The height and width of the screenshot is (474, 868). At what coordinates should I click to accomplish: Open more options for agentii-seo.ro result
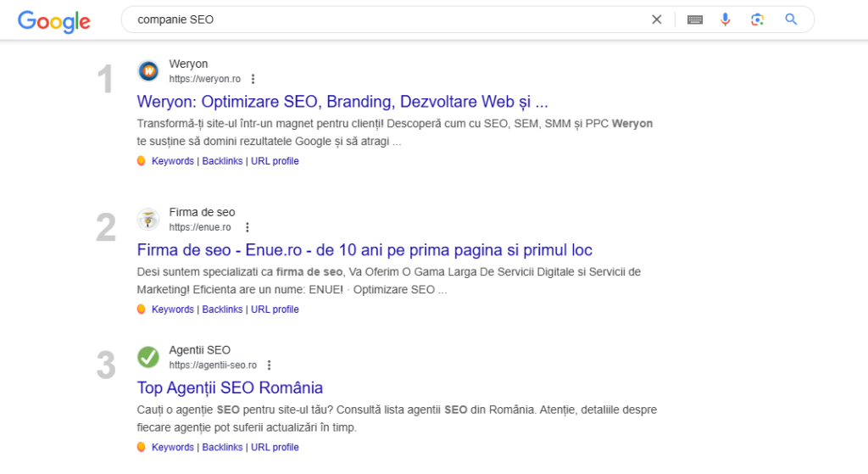click(x=269, y=365)
